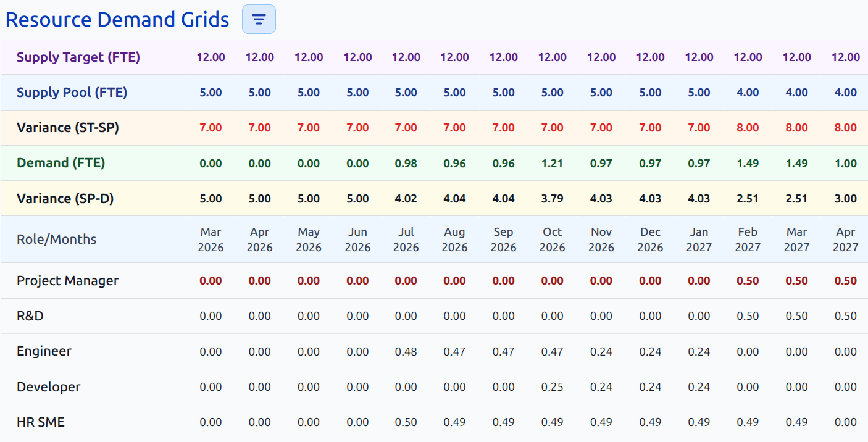Click the Supply Target (FTE) row label
The image size is (868, 442).
(x=78, y=57)
